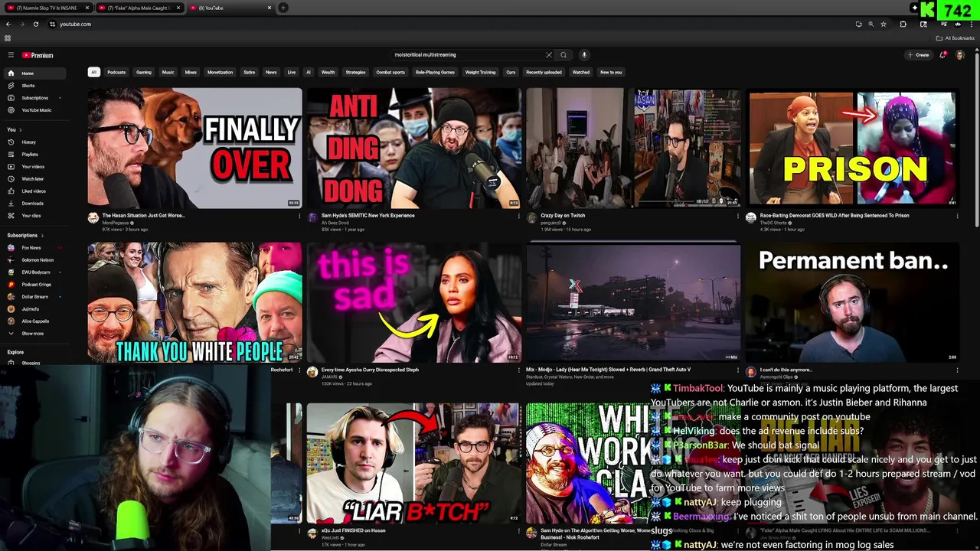Open Watch later in the sidebar
The height and width of the screenshot is (551, 980).
[x=34, y=179]
